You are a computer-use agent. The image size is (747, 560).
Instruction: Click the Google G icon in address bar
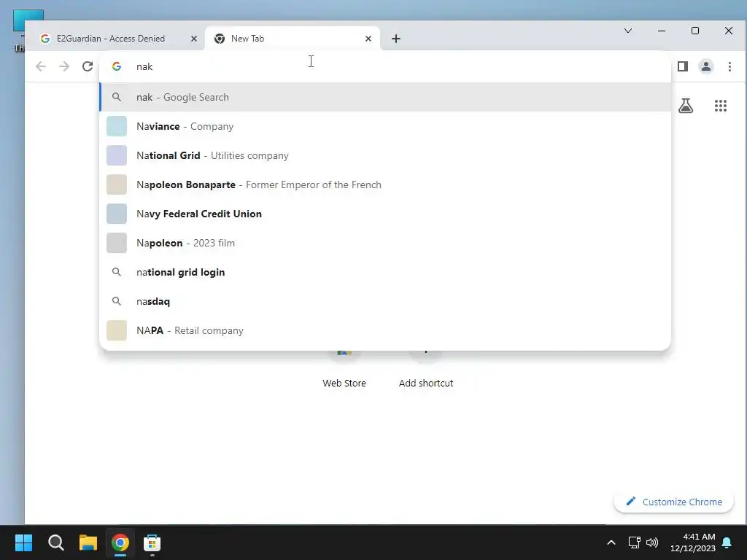tap(117, 66)
